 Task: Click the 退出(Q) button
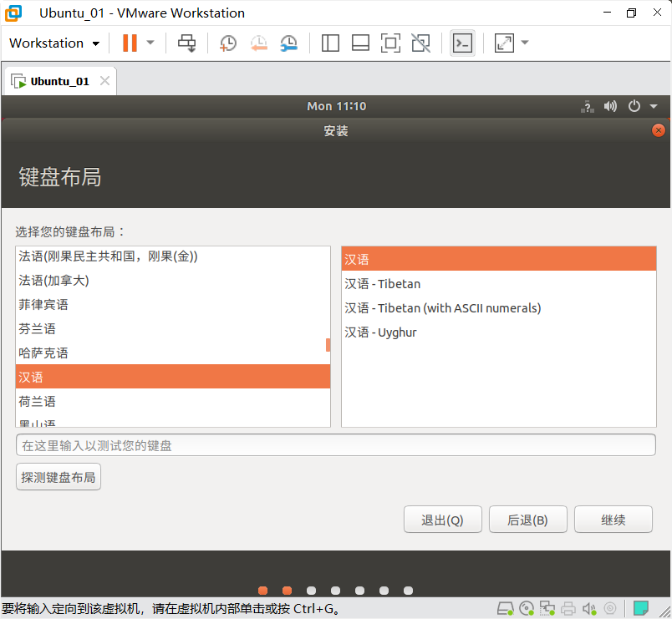pos(443,520)
